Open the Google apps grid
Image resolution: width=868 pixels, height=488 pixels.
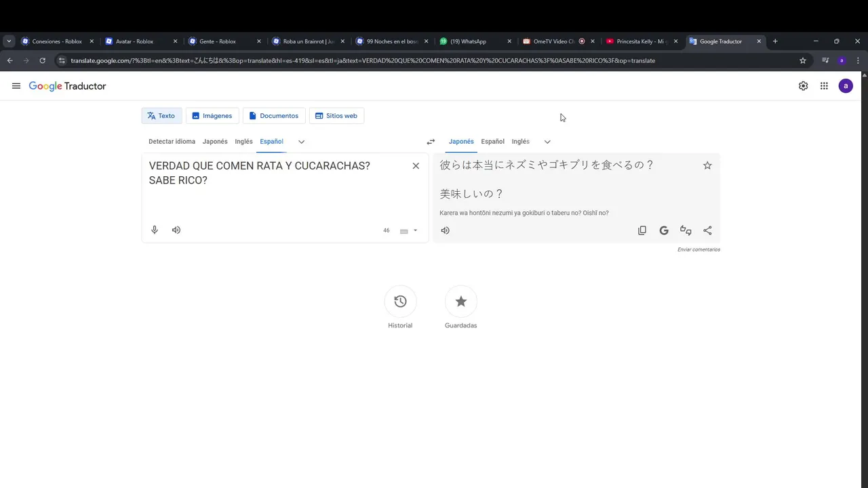coord(824,86)
